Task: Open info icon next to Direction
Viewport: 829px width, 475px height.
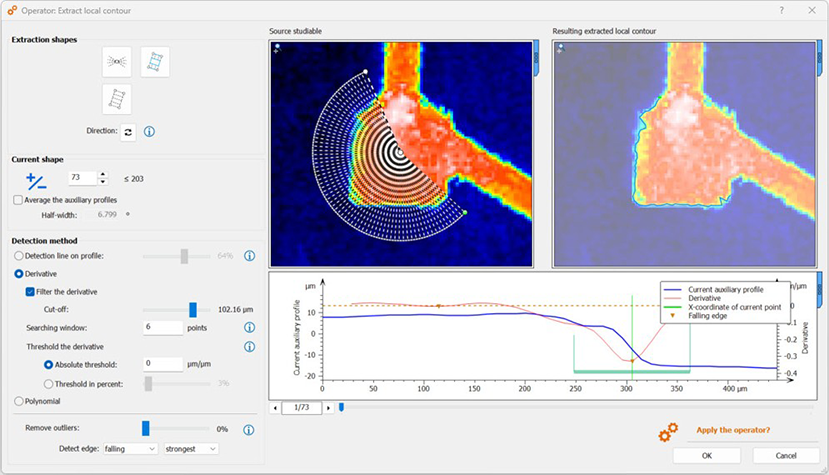Action: point(149,131)
